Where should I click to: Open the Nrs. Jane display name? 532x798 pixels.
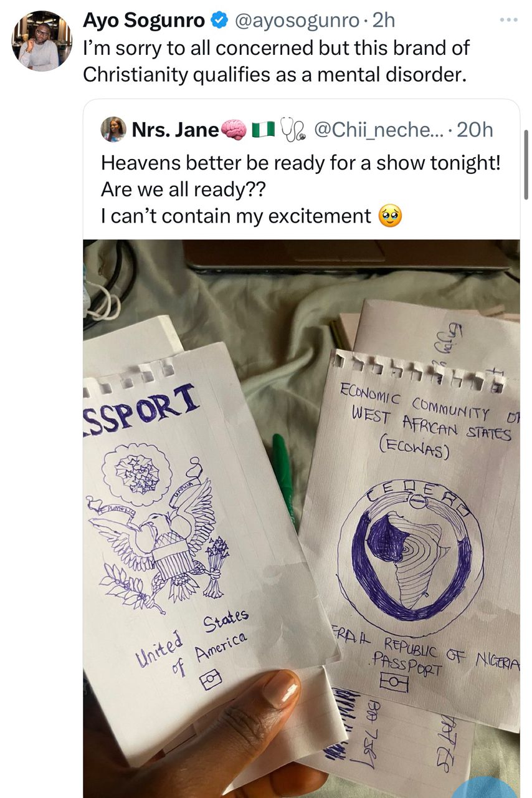tap(176, 130)
